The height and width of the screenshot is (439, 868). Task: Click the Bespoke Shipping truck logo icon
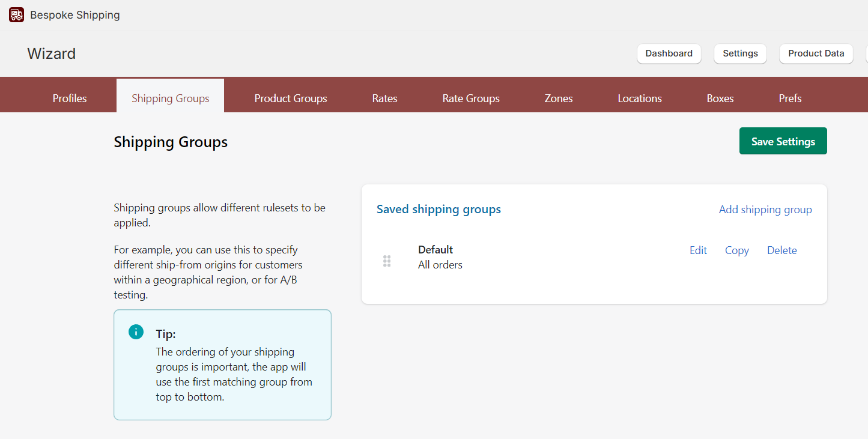pos(16,15)
